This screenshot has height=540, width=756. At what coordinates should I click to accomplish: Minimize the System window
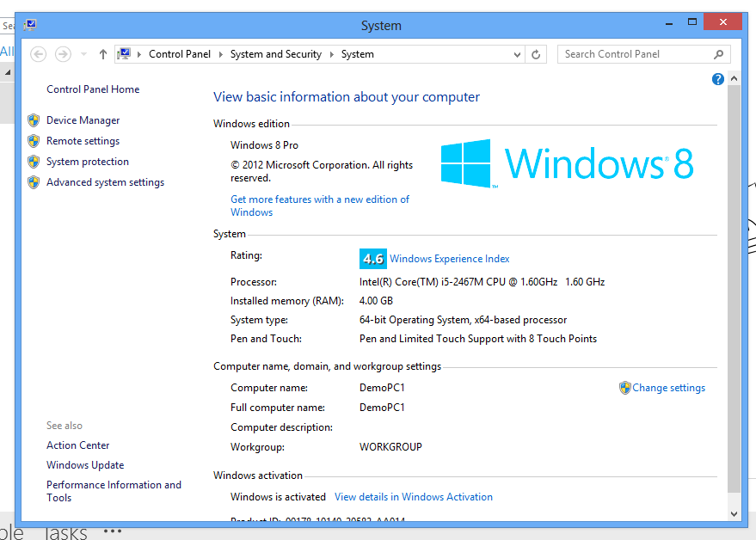(x=669, y=23)
